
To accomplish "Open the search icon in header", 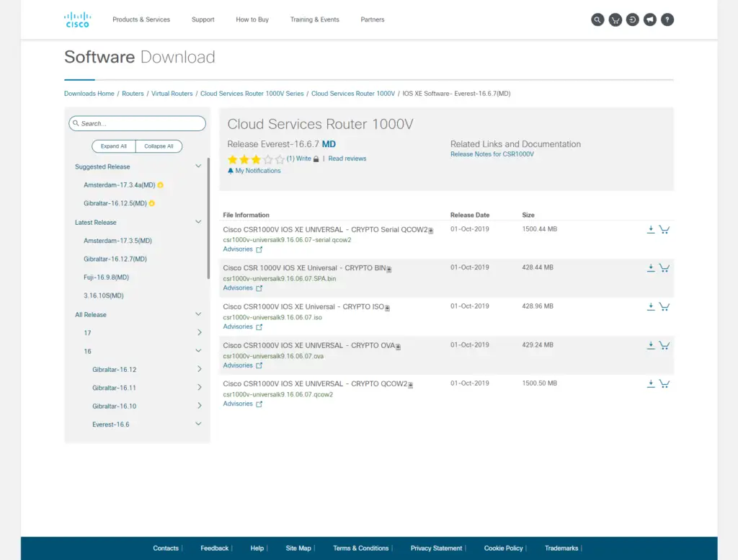I will tap(597, 19).
